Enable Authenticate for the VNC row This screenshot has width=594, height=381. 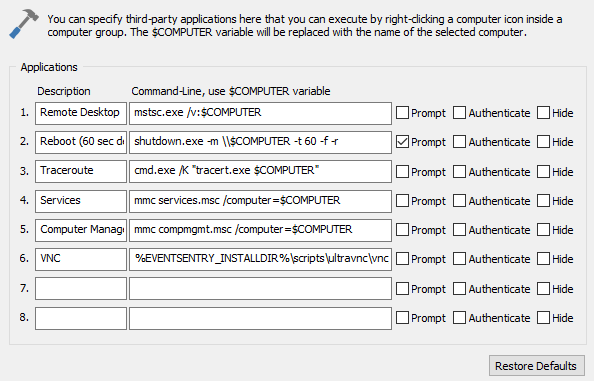[460, 259]
